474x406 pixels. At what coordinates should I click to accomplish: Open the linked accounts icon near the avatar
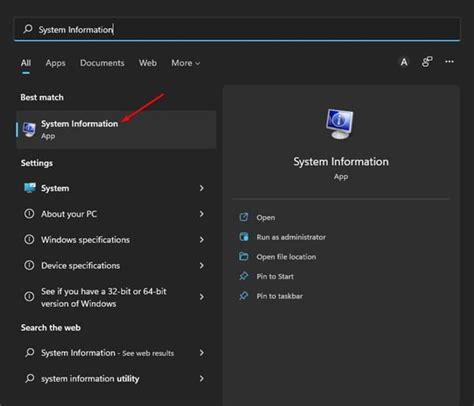[x=427, y=62]
